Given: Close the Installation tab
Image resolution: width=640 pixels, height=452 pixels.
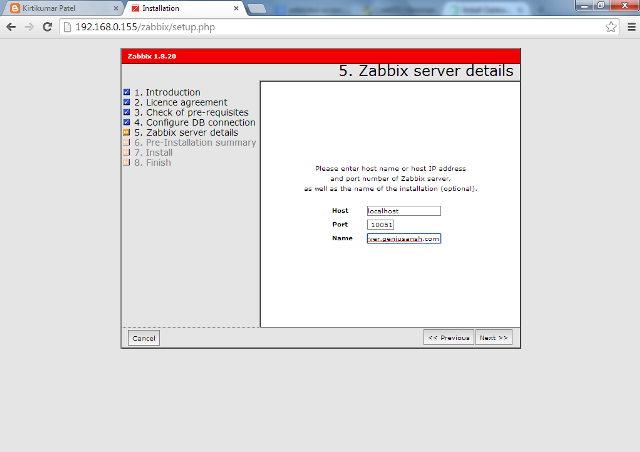Looking at the screenshot, I should [236, 8].
